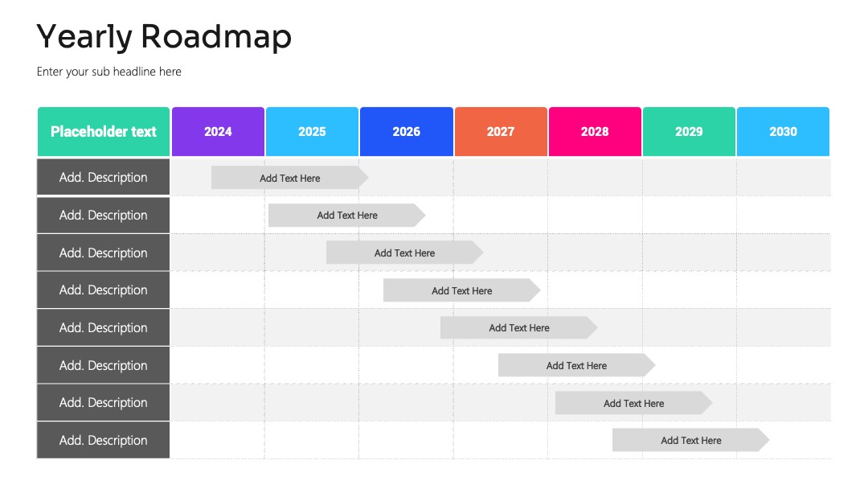Select the fourth row's Add Text Here arrow
The width and height of the screenshot is (868, 489).
(x=461, y=290)
